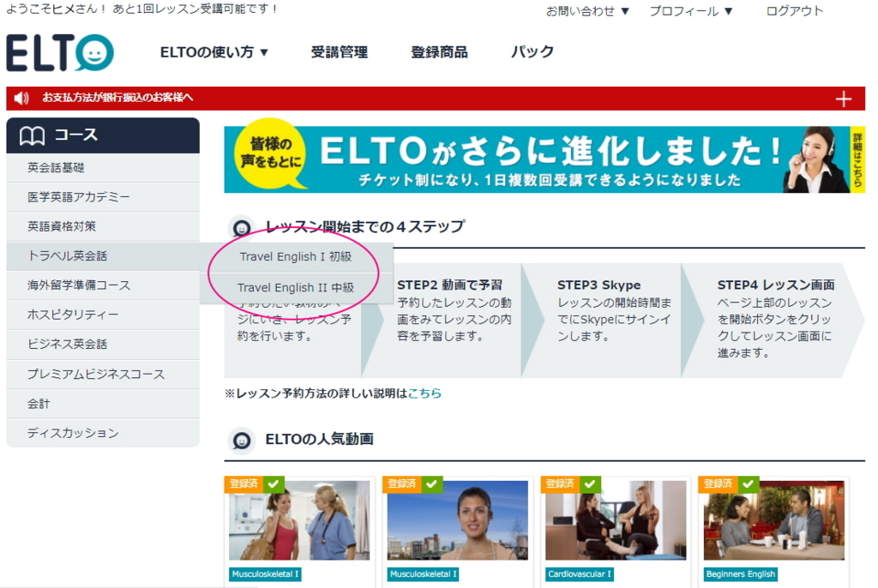Select the 英会話基礎 course
The image size is (878, 588).
click(x=103, y=167)
